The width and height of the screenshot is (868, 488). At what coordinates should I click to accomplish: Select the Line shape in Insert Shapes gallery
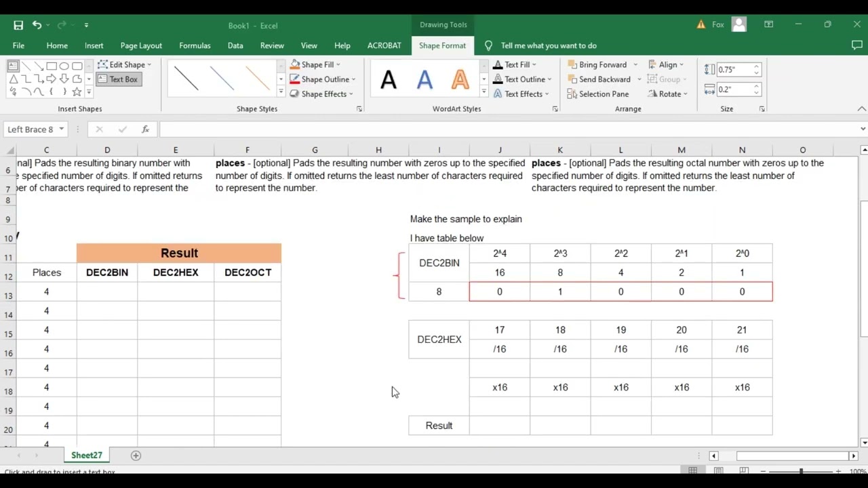point(26,66)
